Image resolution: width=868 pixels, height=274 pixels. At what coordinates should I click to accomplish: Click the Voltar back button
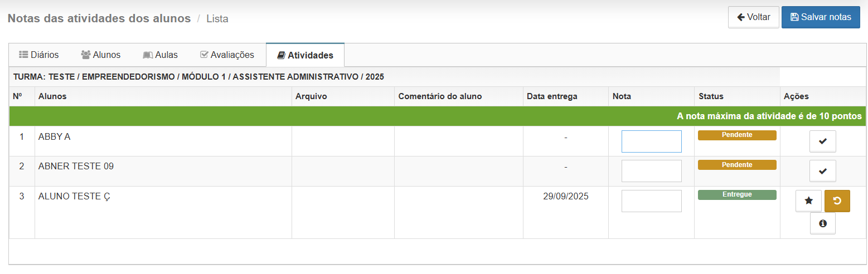point(753,17)
